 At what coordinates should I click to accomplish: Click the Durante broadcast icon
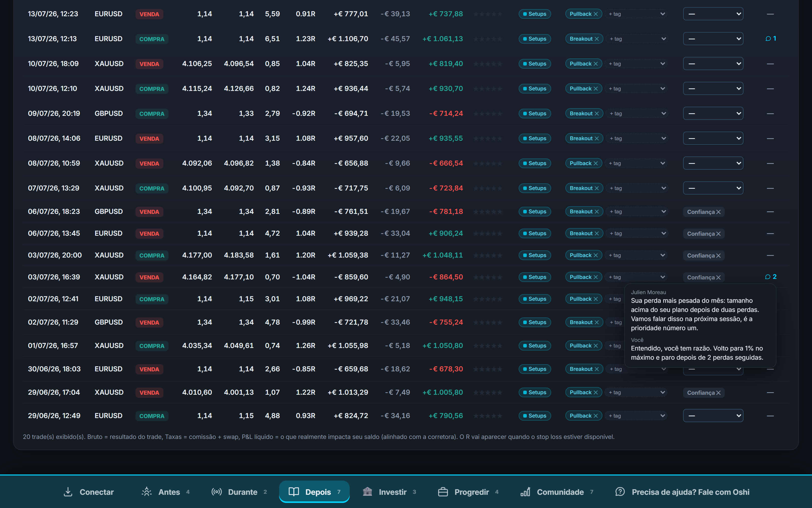[216, 492]
